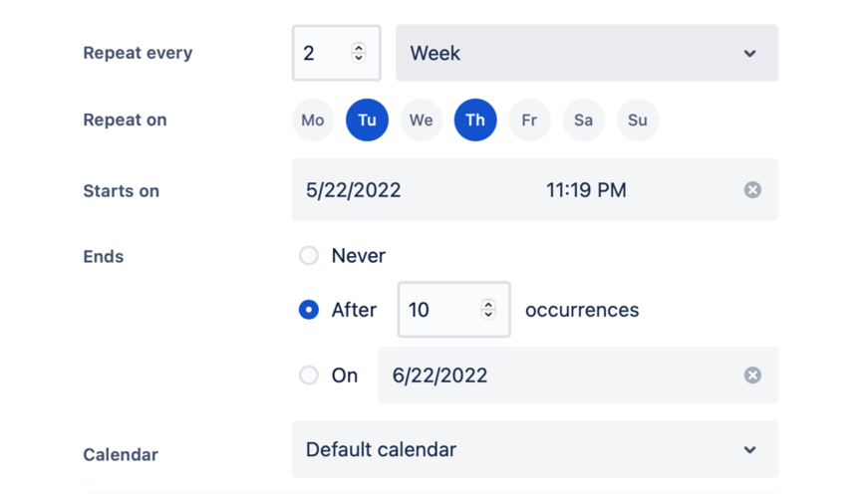Toggle Saturday repeat day
868x494 pixels.
(x=583, y=121)
